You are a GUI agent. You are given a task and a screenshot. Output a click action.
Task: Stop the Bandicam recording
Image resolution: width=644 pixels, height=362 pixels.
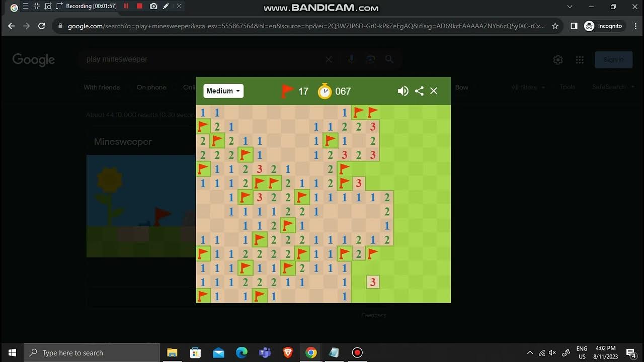coord(139,6)
